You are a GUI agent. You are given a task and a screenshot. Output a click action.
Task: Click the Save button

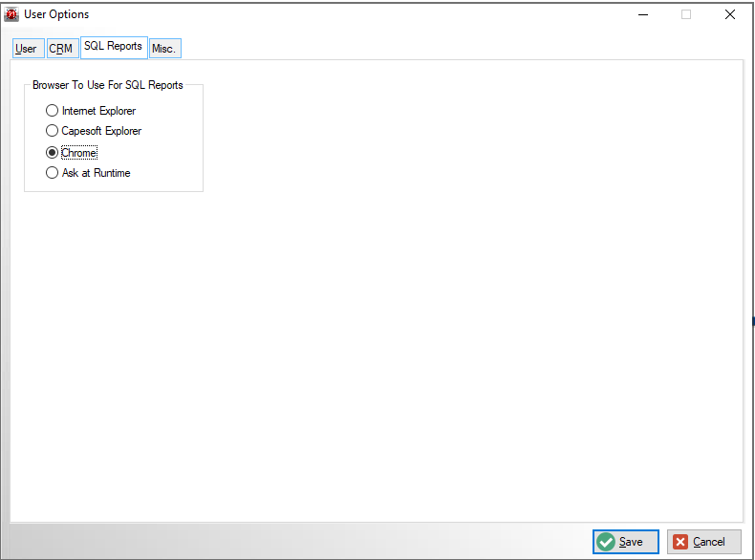tap(625, 542)
